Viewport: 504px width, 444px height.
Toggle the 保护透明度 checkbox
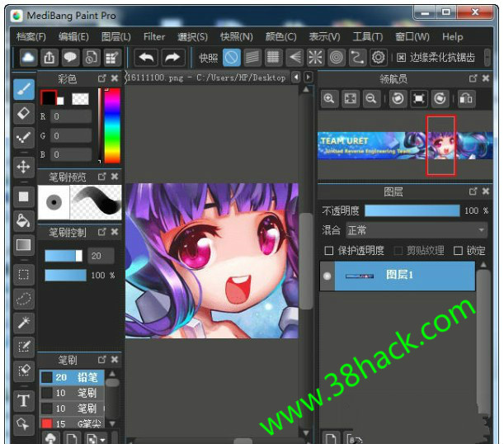pyautogui.click(x=329, y=250)
